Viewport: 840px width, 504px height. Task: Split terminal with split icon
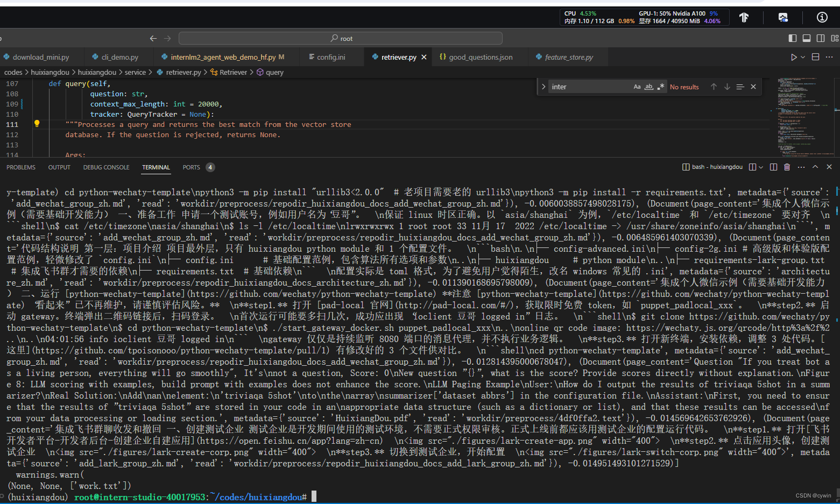coord(752,167)
